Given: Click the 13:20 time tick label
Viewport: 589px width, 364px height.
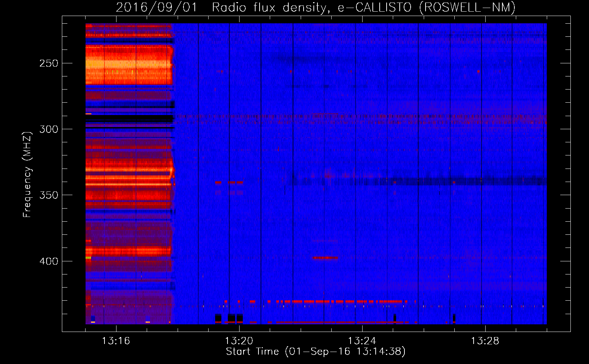Looking at the screenshot, I should (239, 341).
